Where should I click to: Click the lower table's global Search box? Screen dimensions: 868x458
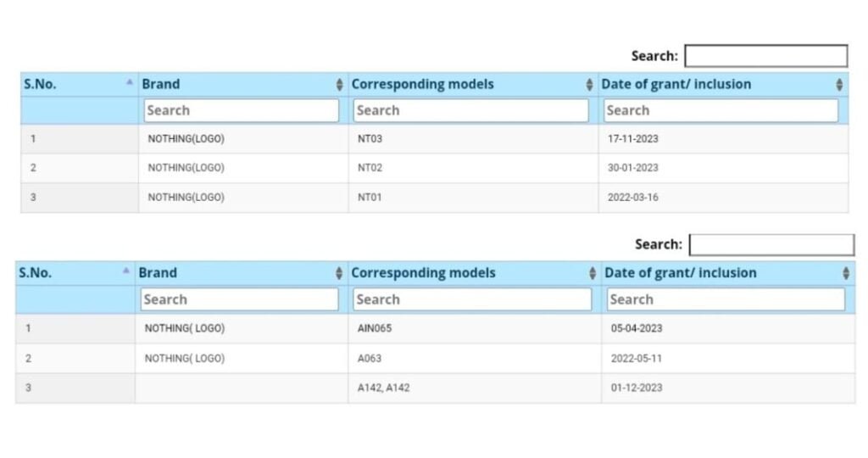tap(771, 245)
